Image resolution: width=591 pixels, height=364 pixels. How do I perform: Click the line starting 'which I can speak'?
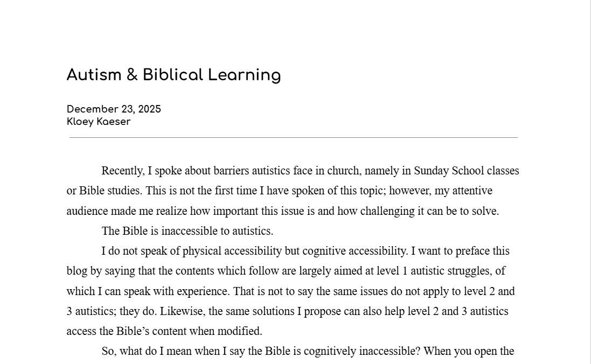point(290,291)
